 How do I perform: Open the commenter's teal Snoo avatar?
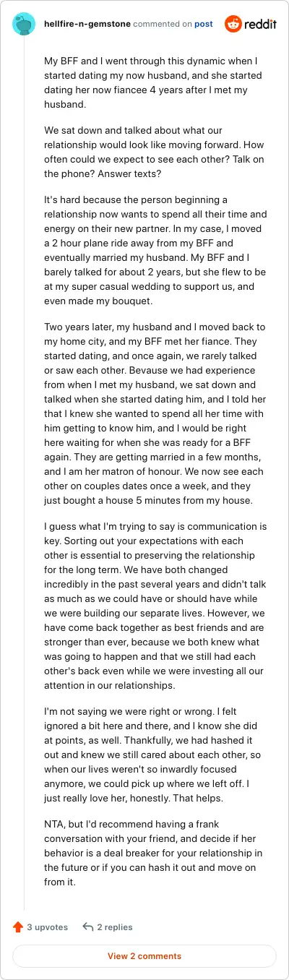[24, 24]
